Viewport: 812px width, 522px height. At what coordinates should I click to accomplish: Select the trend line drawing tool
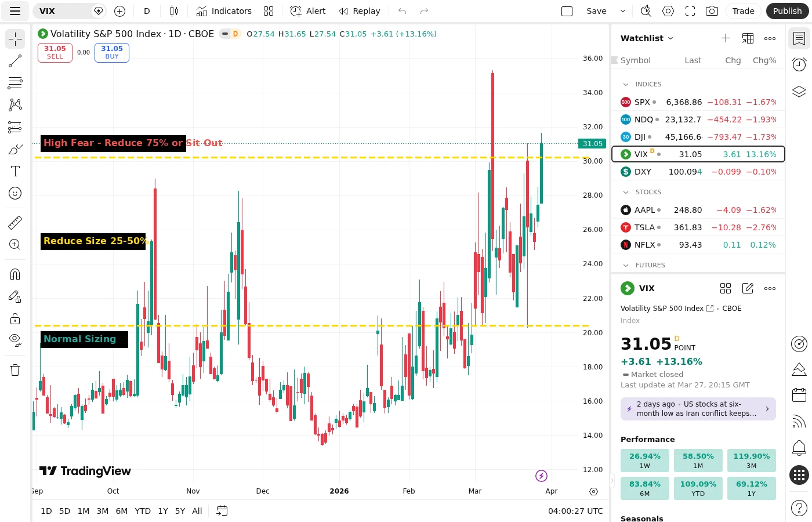tap(15, 61)
